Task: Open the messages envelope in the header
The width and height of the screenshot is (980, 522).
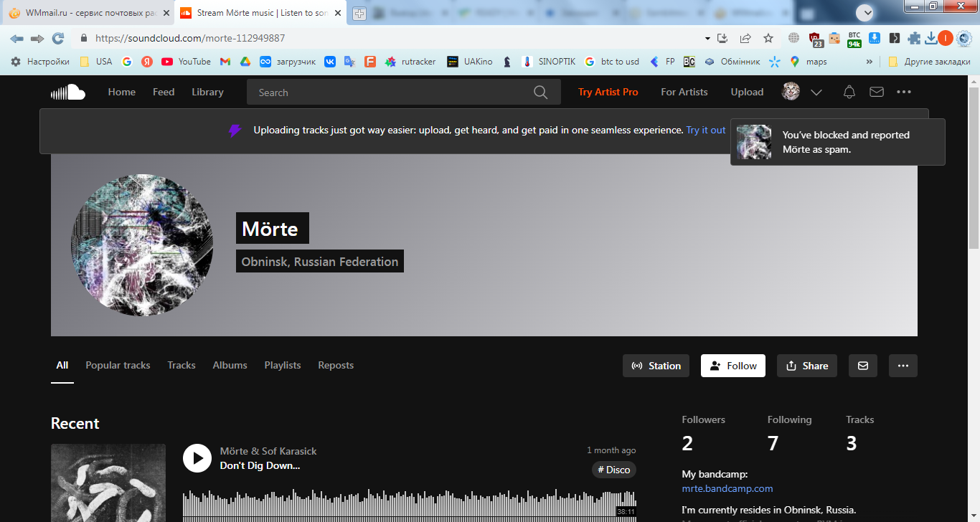Action: (x=877, y=92)
